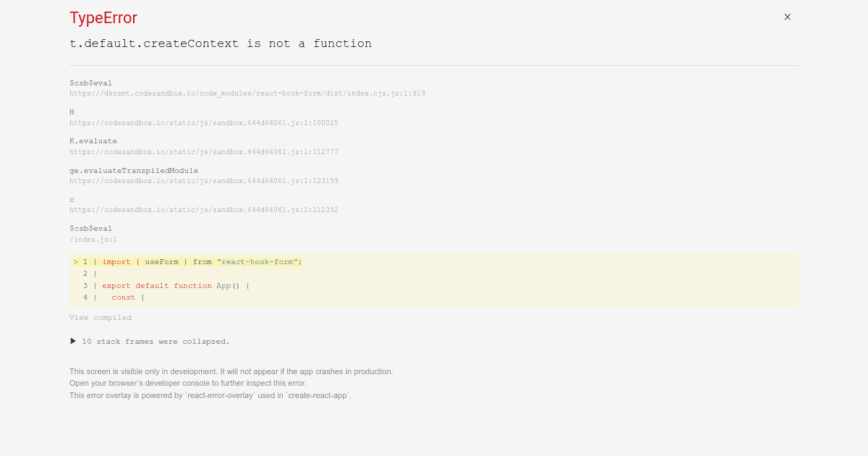868x456 pixels.
Task: Open react-hook-form index.cjs.js source link
Action: (247, 93)
